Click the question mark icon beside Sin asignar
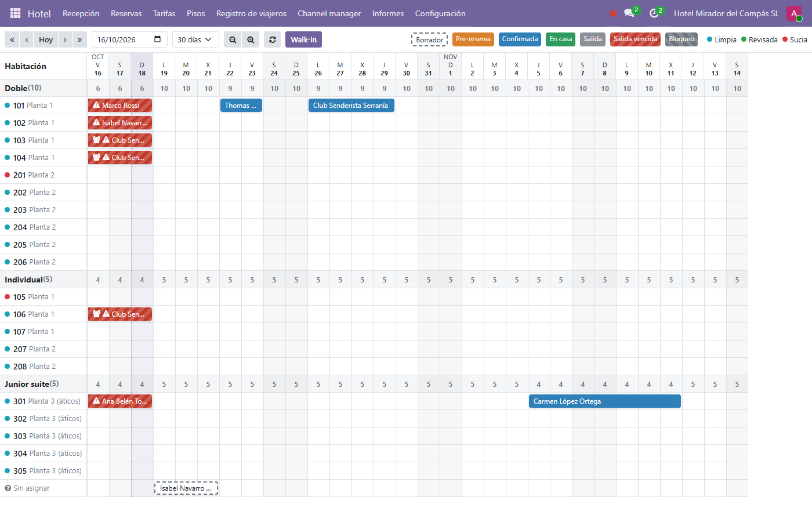Image resolution: width=812 pixels, height=522 pixels. [8, 488]
